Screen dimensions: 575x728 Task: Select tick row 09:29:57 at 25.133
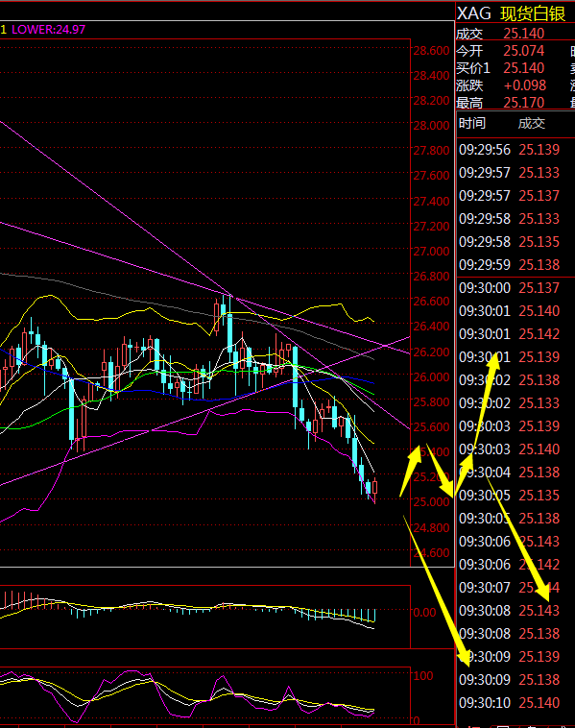coord(509,173)
